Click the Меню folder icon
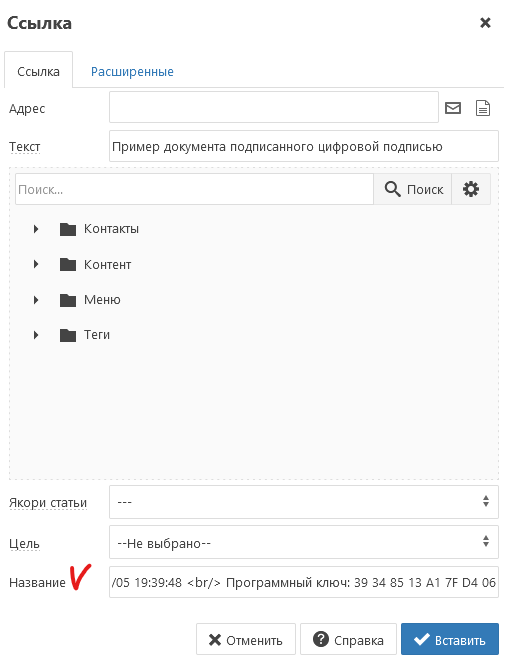 (68, 300)
